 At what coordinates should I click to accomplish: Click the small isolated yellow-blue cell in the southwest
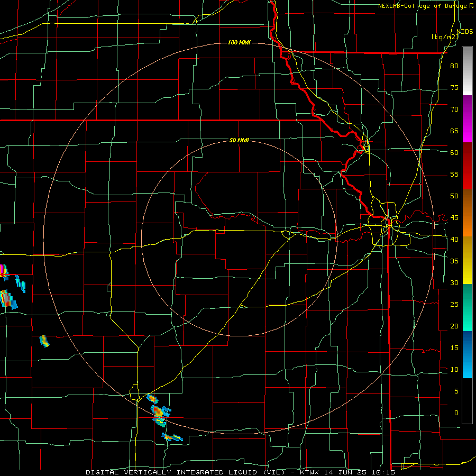click(44, 342)
